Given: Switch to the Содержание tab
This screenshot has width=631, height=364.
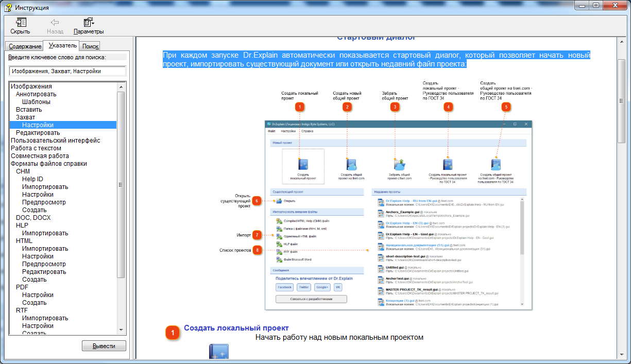Looking at the screenshot, I should [25, 46].
